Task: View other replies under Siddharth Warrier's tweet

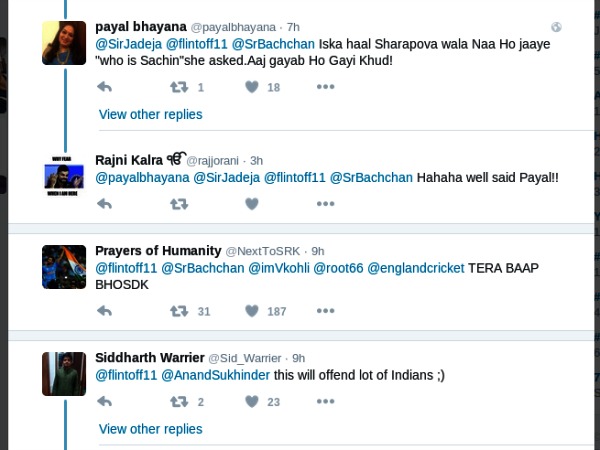Action: pyautogui.click(x=150, y=429)
